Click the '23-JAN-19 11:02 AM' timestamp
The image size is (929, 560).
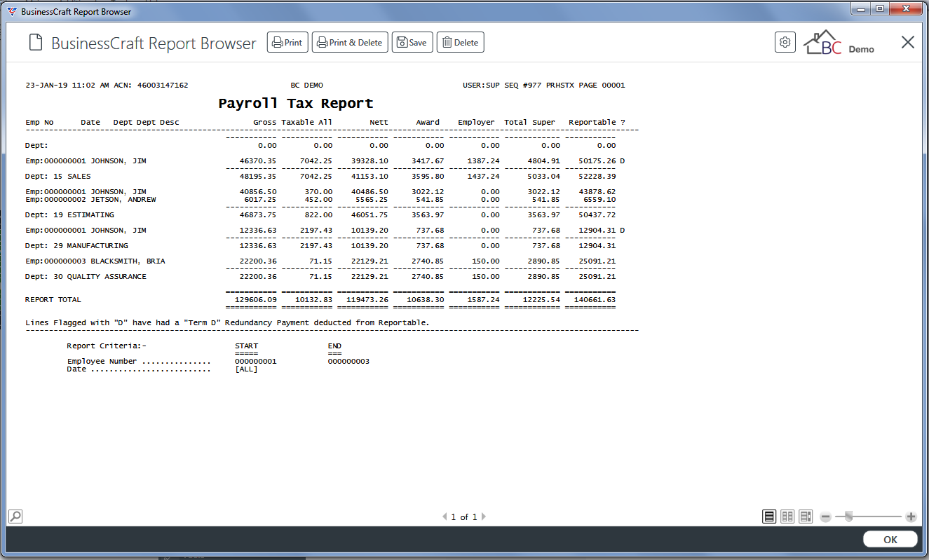point(67,85)
